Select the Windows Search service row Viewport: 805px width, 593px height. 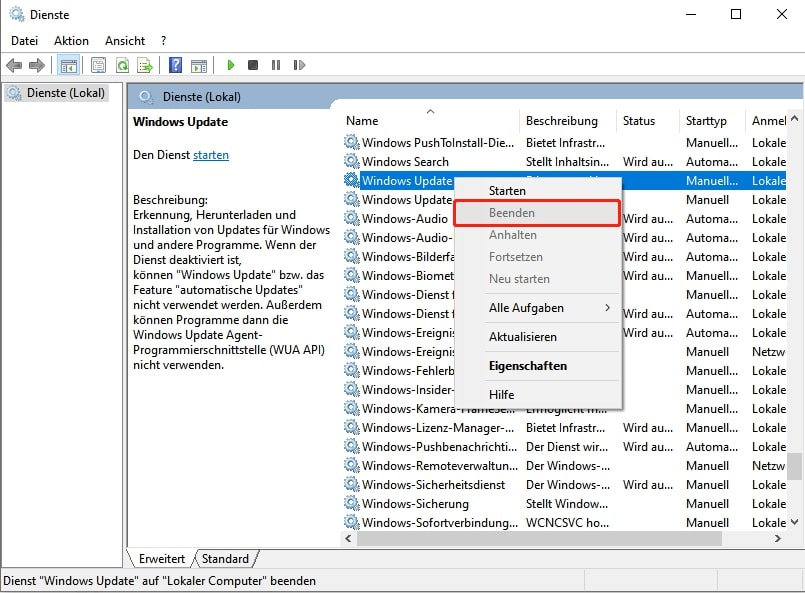pos(405,162)
